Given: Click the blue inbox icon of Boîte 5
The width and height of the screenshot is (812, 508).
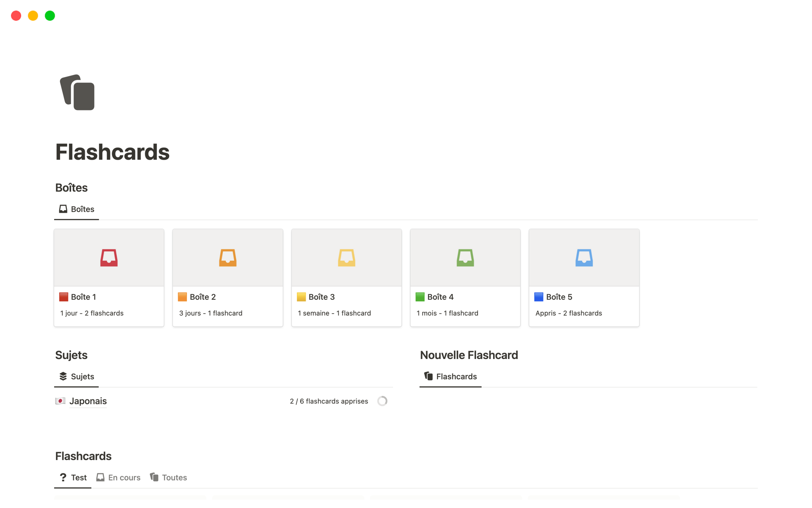Looking at the screenshot, I should coord(584,257).
